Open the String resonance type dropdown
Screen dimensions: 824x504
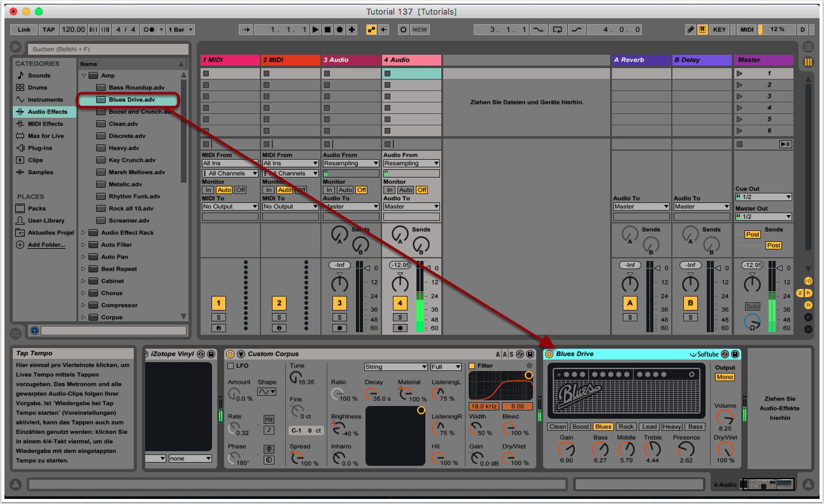tap(395, 367)
